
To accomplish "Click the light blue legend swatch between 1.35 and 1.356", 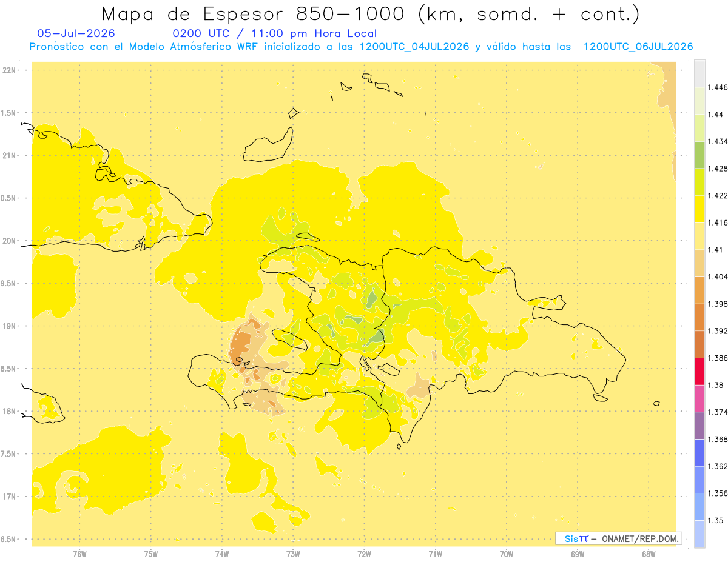I will pos(699,507).
